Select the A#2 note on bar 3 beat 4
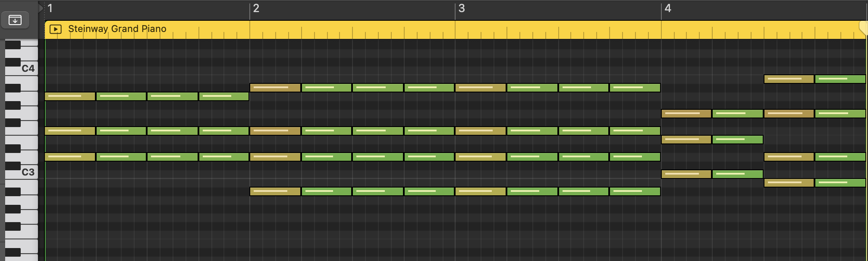The height and width of the screenshot is (261, 868). pyautogui.click(x=635, y=191)
